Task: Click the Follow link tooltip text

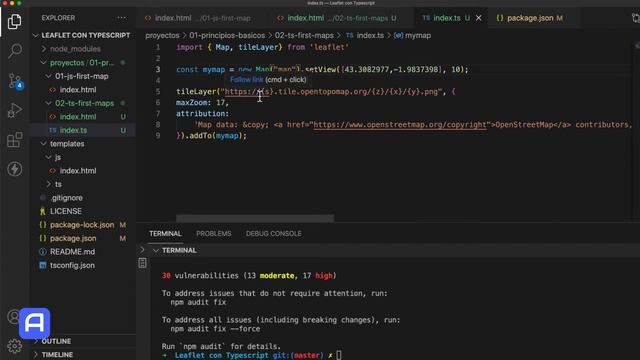Action: [247, 80]
